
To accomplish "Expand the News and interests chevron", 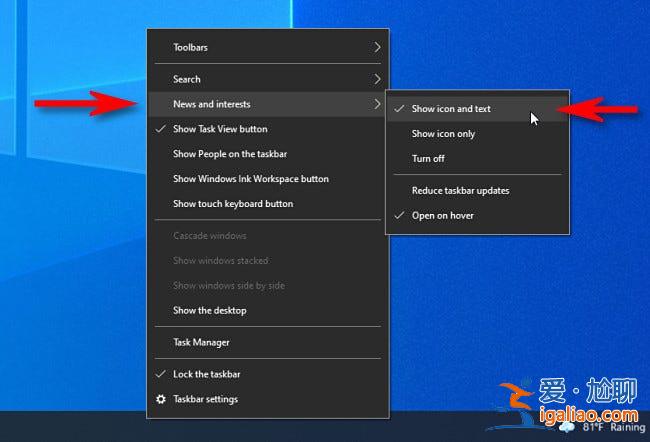I will click(x=377, y=104).
